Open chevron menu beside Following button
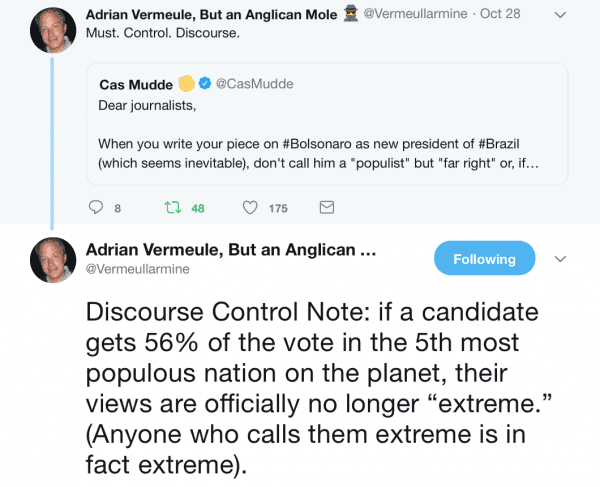600x487 pixels. (x=560, y=259)
